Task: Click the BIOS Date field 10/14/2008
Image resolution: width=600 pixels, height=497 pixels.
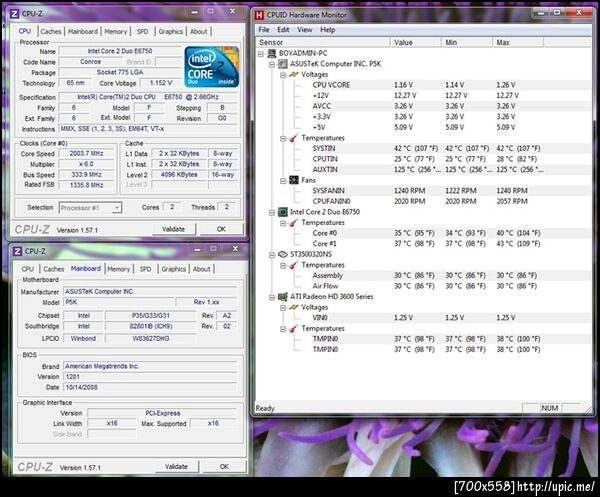Action: point(150,387)
